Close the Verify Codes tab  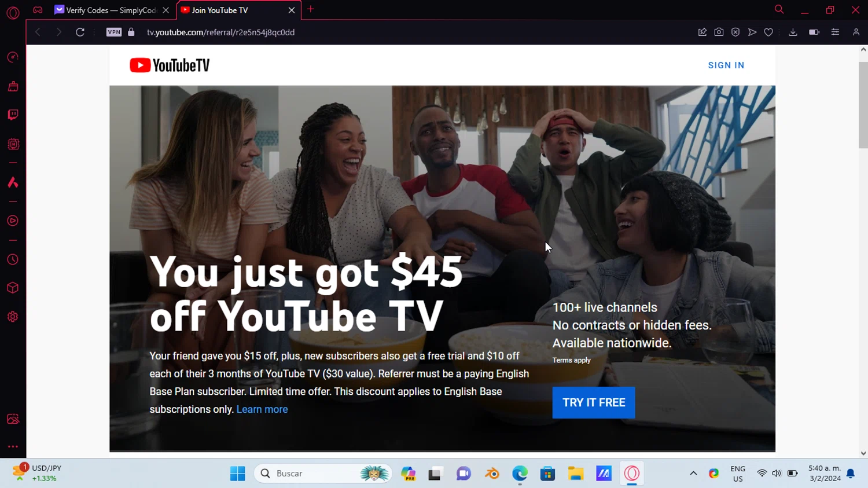coord(166,10)
